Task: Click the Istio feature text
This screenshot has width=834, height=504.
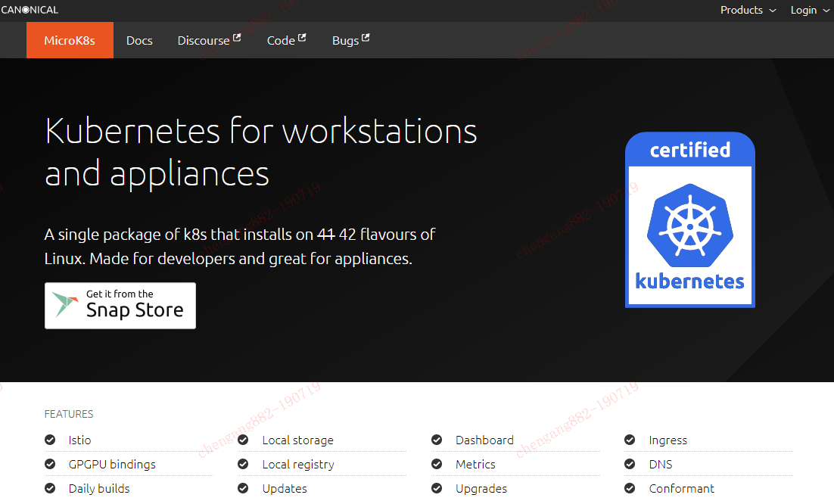Action: coord(79,440)
